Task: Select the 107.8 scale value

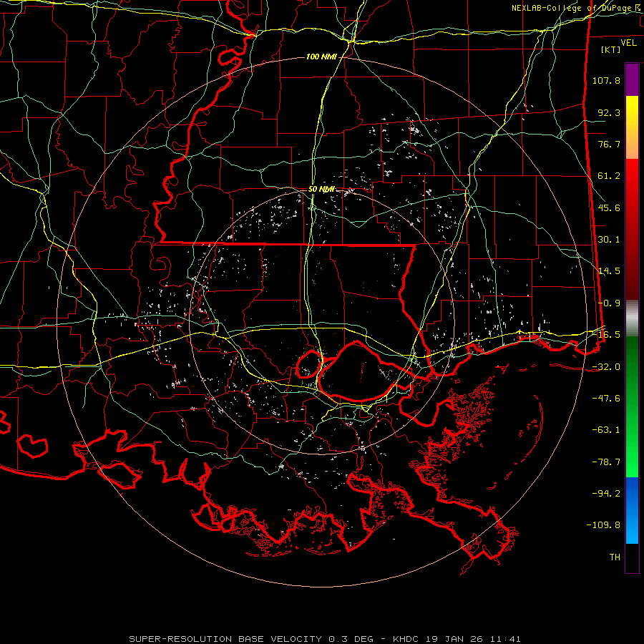Action: tap(606, 80)
